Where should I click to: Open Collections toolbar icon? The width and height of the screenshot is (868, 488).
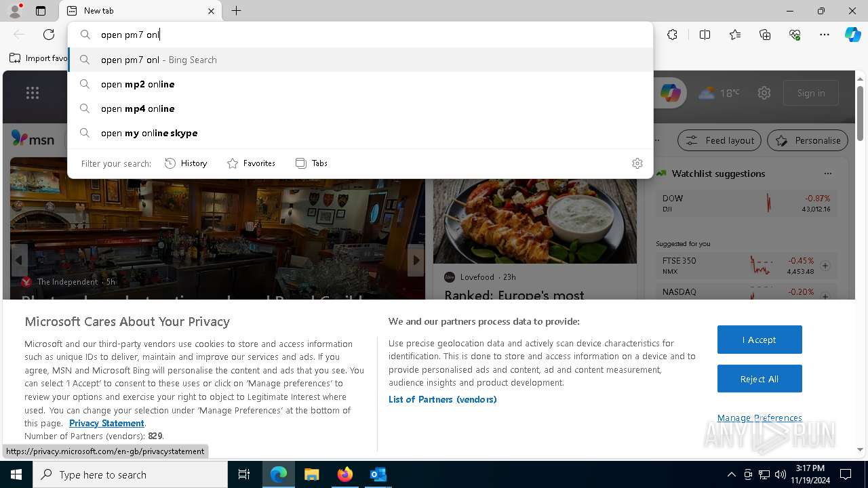[765, 35]
